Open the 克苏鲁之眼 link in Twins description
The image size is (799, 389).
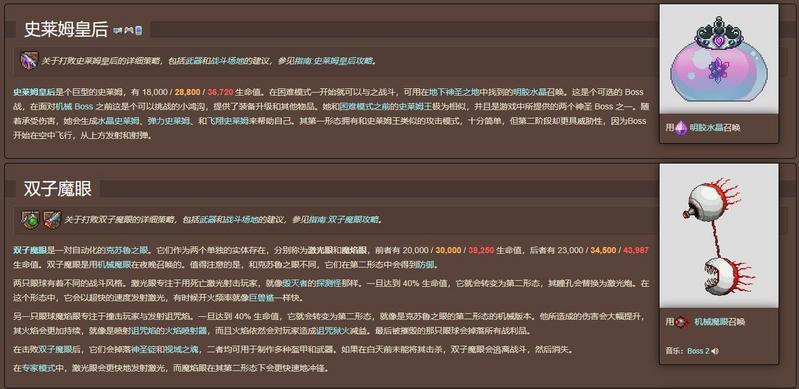(x=120, y=250)
